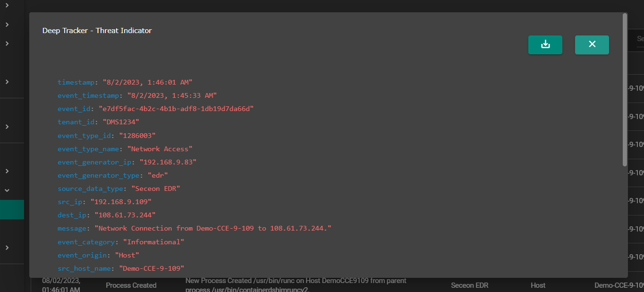Screen dimensions: 644x292
Task: Expand the topmost sidebar navigation chevron
Action: [6, 7]
